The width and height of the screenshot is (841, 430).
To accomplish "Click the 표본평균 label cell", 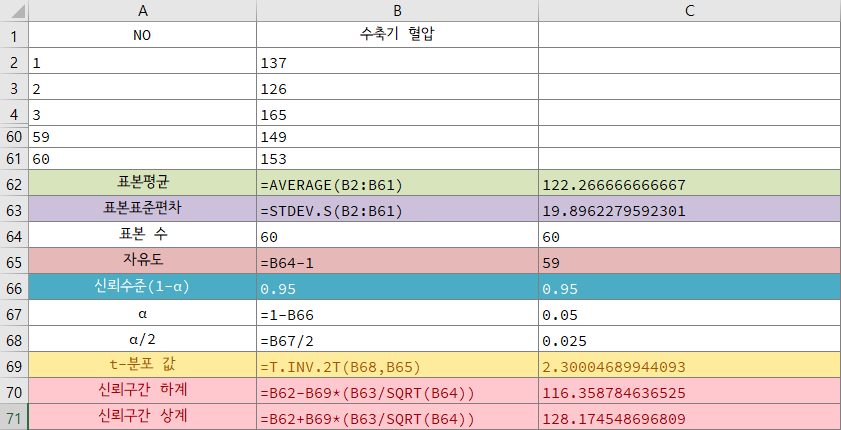I will click(143, 183).
